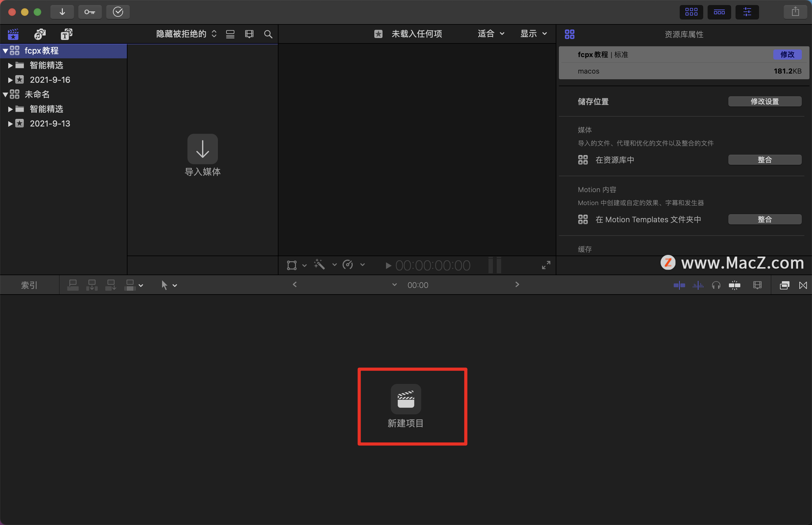Open background tasks checkmark icon
812x525 pixels.
pos(118,12)
